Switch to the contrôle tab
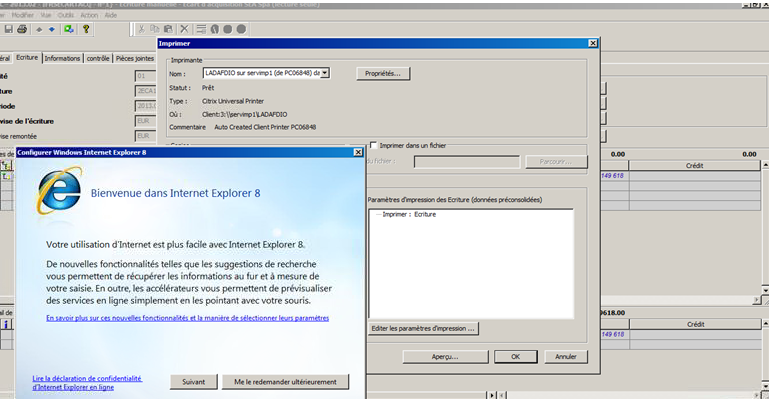This screenshot has width=773, height=400. pyautogui.click(x=98, y=58)
